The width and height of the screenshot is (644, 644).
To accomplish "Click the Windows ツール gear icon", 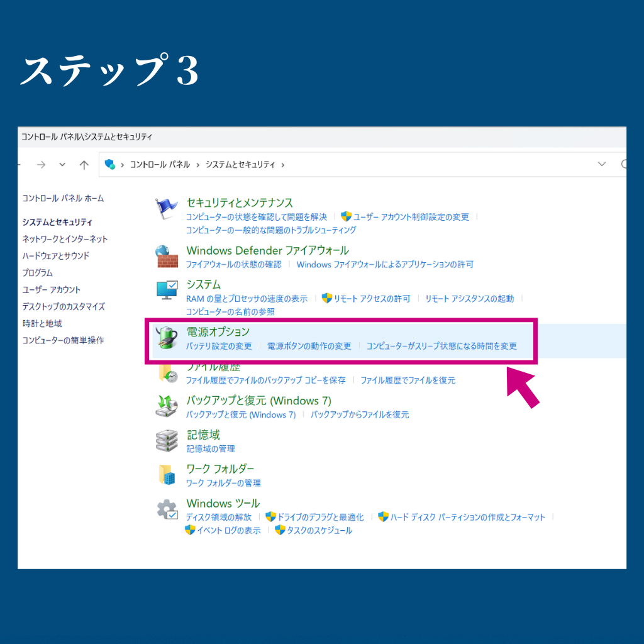I will tap(167, 509).
